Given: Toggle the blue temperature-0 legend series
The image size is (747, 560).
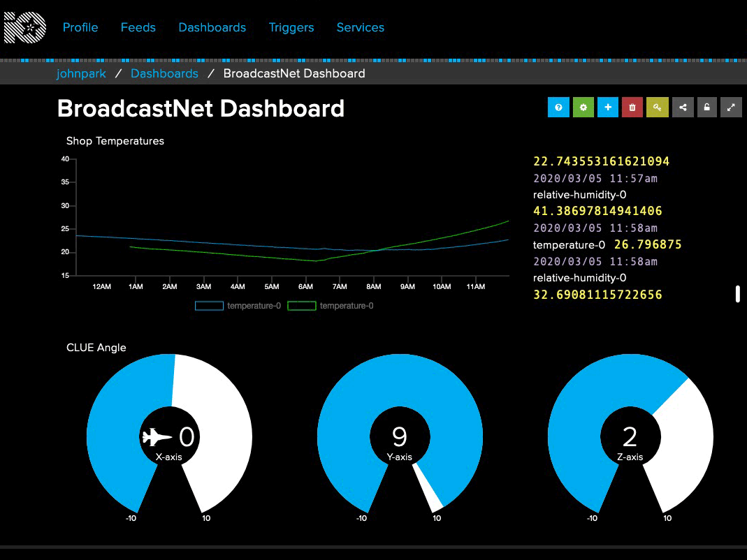Looking at the screenshot, I should tap(238, 306).
